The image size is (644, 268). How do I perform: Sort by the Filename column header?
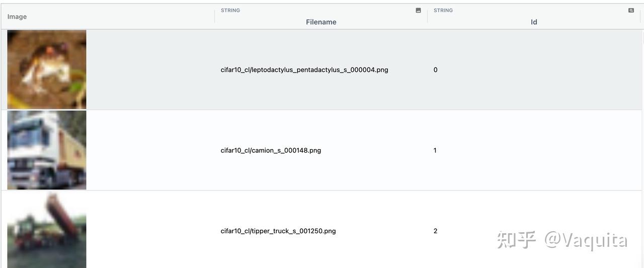point(321,22)
